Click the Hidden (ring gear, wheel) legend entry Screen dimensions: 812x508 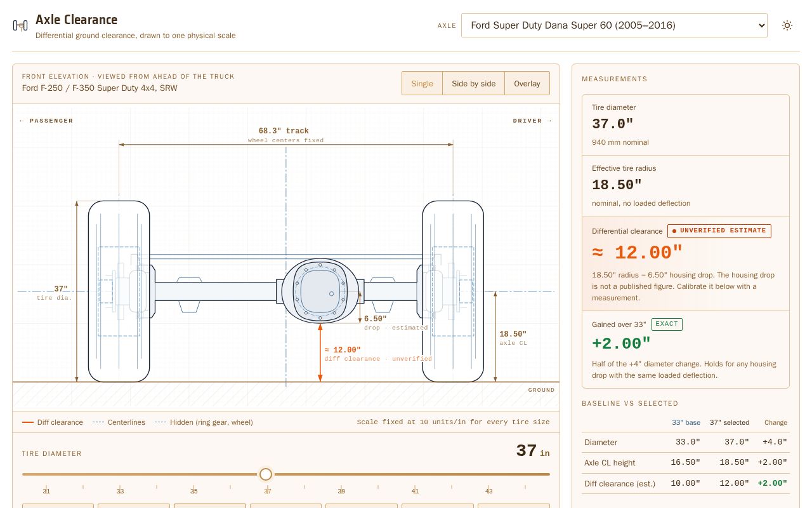(204, 422)
